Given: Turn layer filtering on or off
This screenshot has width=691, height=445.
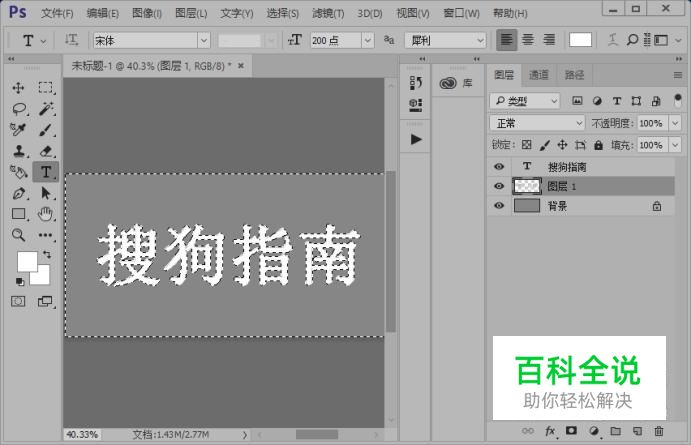Looking at the screenshot, I should [x=678, y=100].
